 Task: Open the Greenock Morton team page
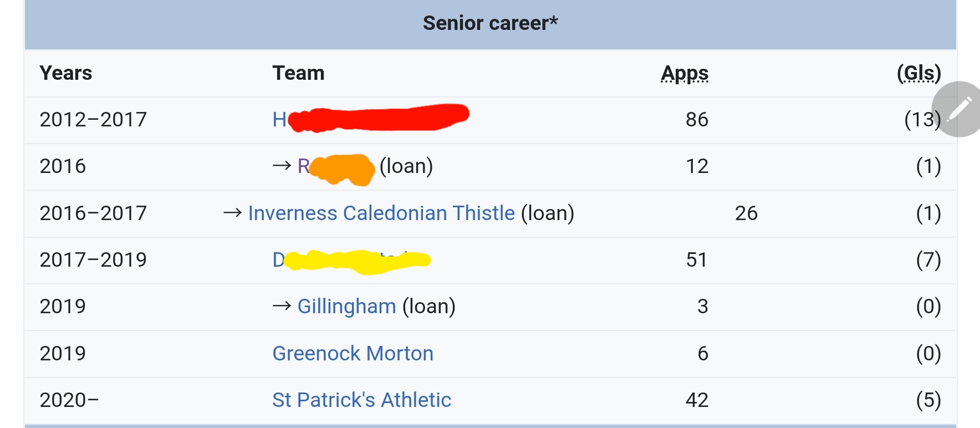[353, 354]
